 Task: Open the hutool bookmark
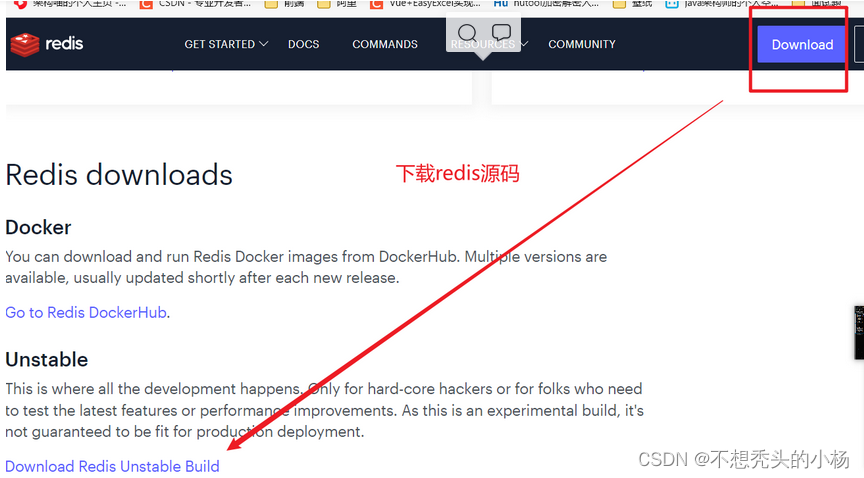(546, 4)
